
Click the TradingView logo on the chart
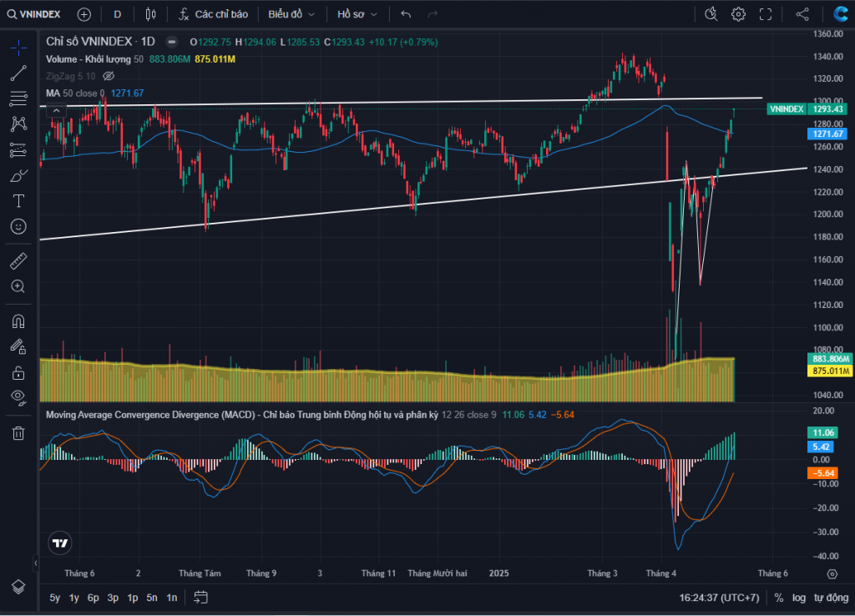[60, 543]
